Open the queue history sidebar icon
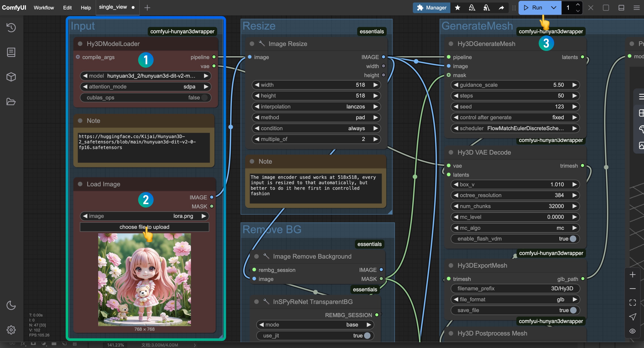The image size is (644, 348). click(x=11, y=27)
